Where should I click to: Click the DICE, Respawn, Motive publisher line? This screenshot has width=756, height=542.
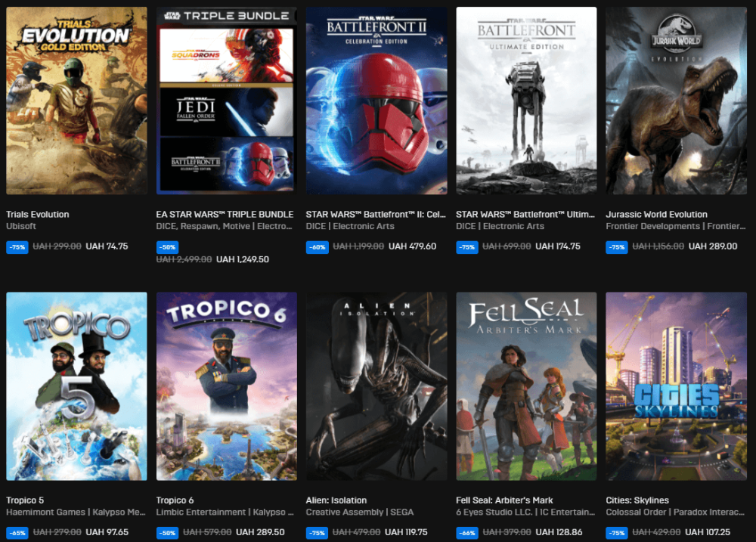(225, 226)
